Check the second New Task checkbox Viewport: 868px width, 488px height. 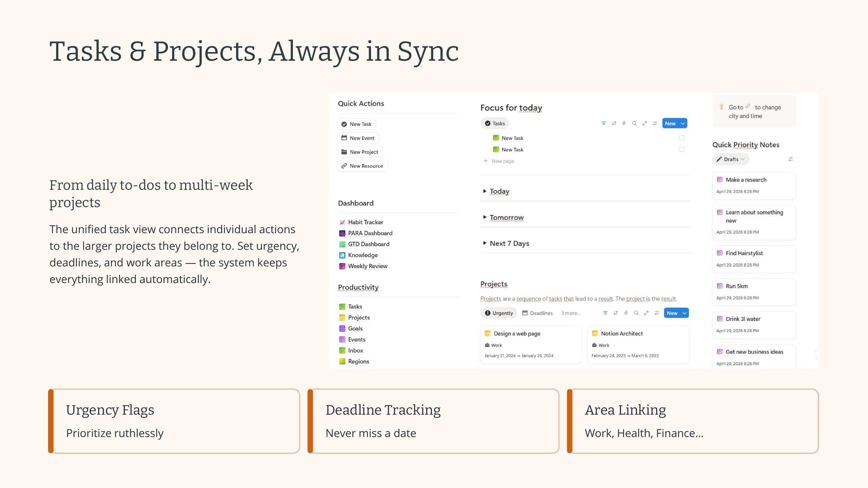pos(682,149)
